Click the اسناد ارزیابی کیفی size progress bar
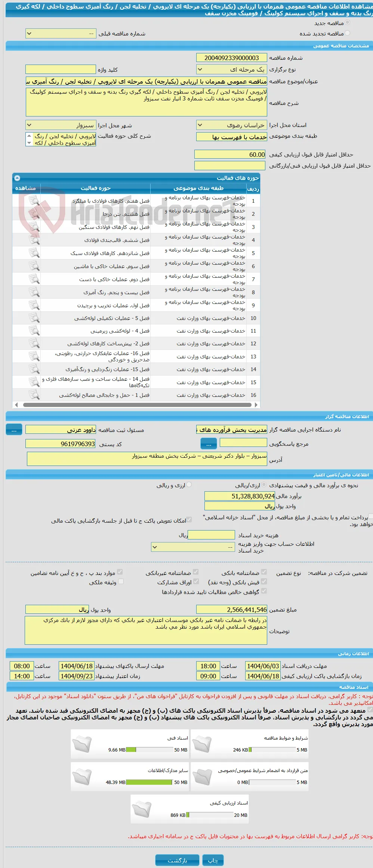Viewport: 373px width, 868px height. (x=210, y=815)
